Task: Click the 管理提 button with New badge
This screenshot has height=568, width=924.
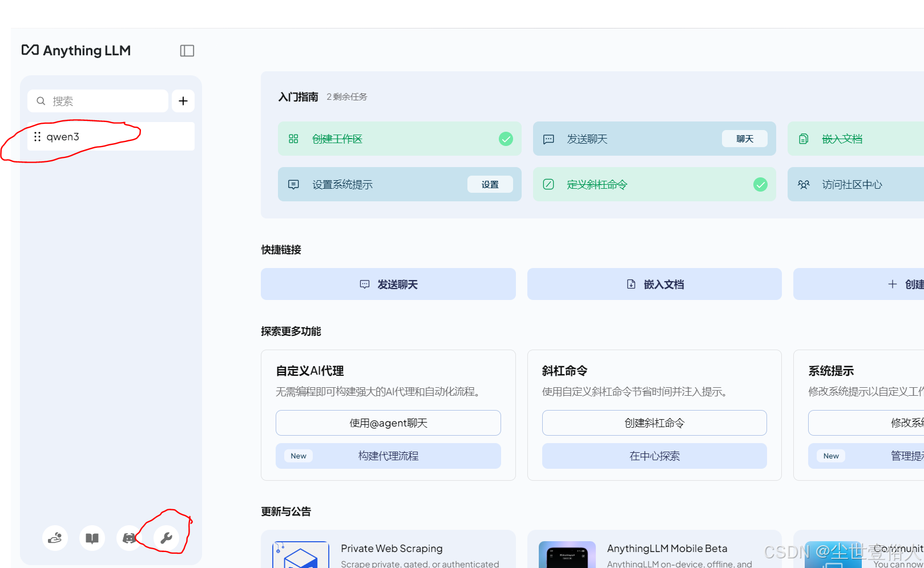Action: [x=866, y=456]
